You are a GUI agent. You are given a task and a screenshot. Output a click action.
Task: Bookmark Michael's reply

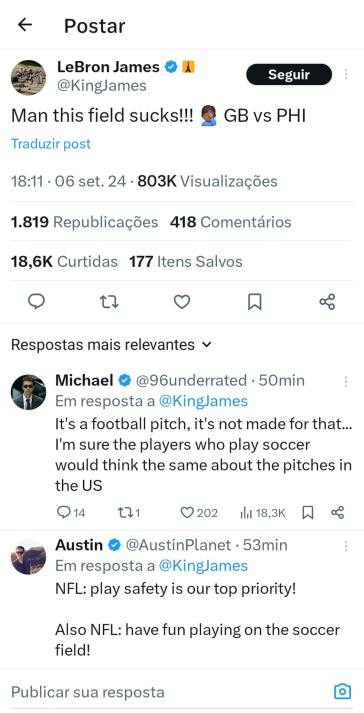click(x=308, y=513)
